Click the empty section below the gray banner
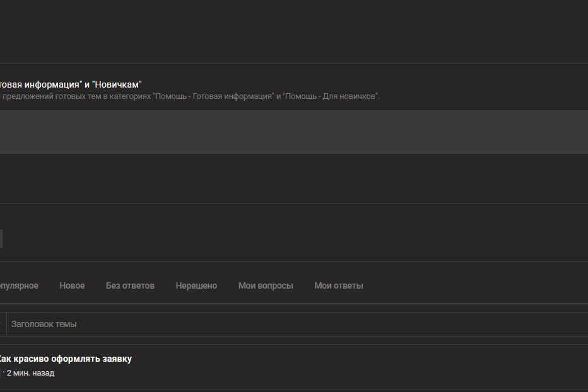The width and height of the screenshot is (588, 392). pos(294,178)
